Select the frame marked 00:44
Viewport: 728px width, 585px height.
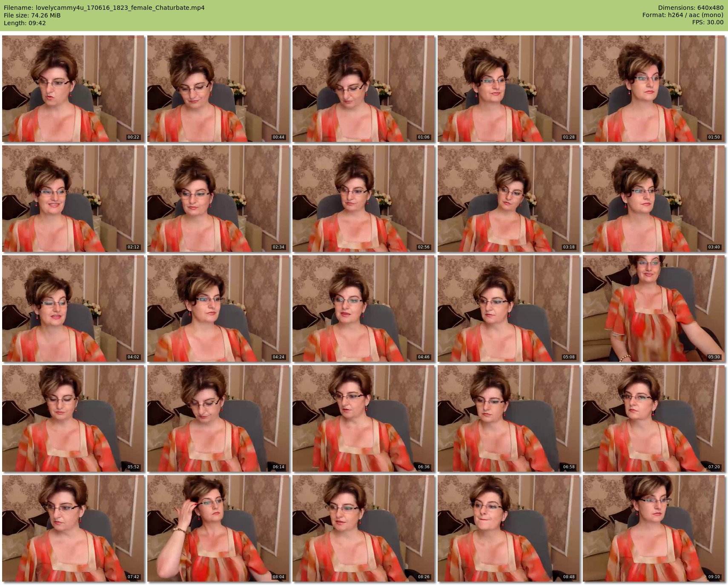(x=218, y=89)
